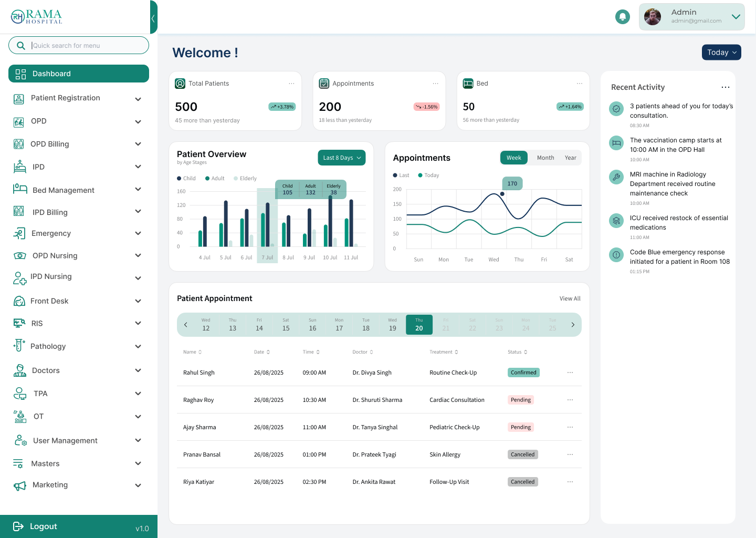Image resolution: width=756 pixels, height=538 pixels.
Task: Toggle the Last legend in Appointments chart
Action: (x=401, y=175)
